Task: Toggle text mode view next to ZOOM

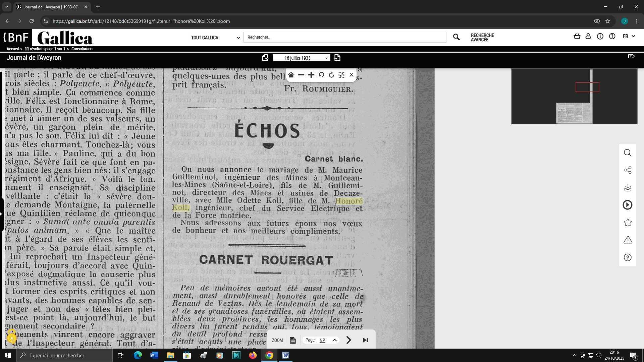Action: tap(293, 341)
